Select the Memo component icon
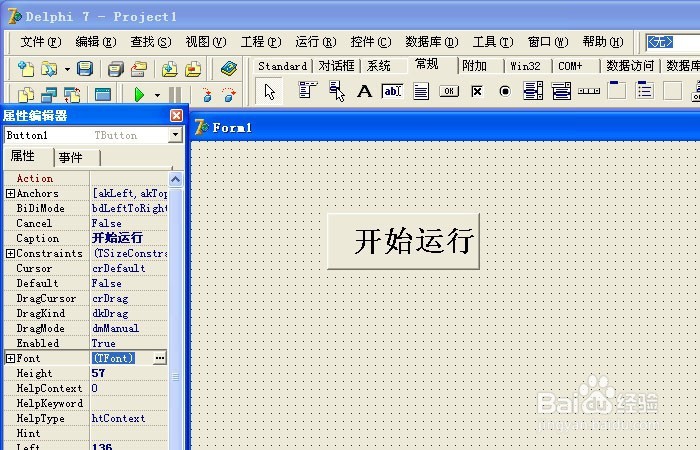The image size is (700, 450). [x=421, y=91]
